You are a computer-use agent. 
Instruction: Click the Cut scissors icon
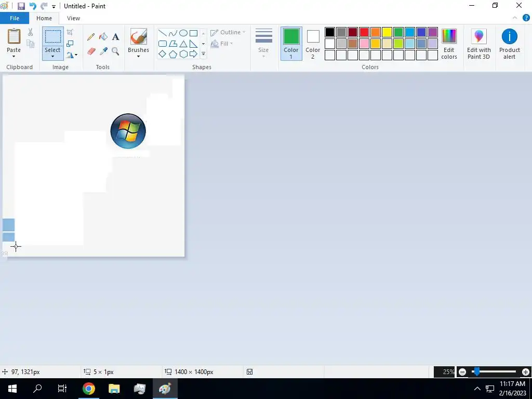(x=30, y=32)
